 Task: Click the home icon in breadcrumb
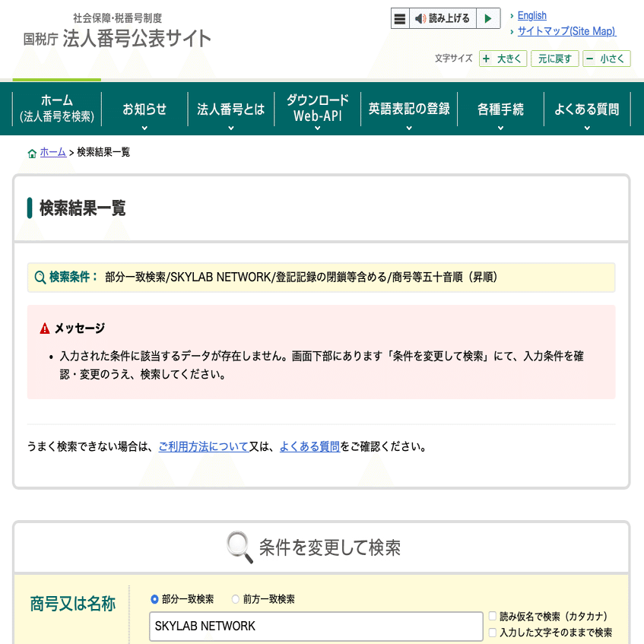[32, 154]
